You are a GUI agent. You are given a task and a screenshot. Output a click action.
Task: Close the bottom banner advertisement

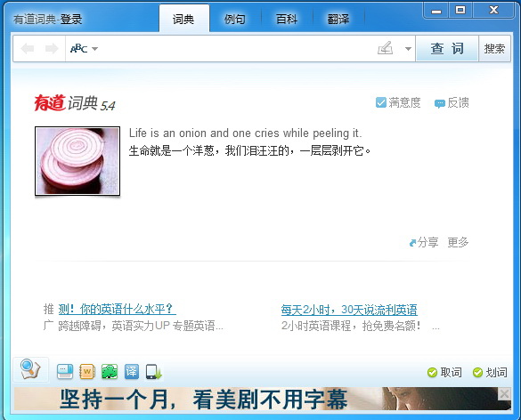[504, 394]
